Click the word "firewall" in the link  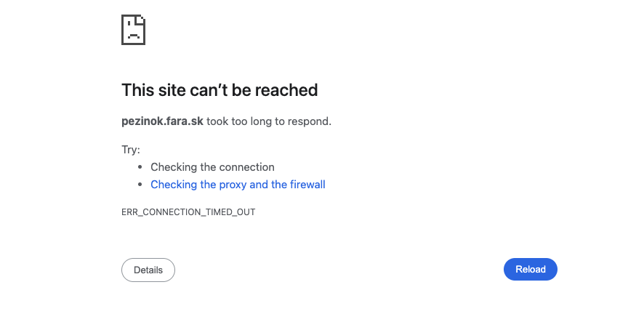click(307, 185)
